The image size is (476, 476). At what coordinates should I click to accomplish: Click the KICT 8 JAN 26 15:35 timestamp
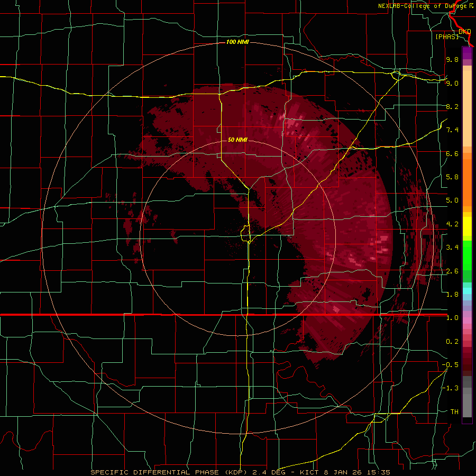point(345,472)
